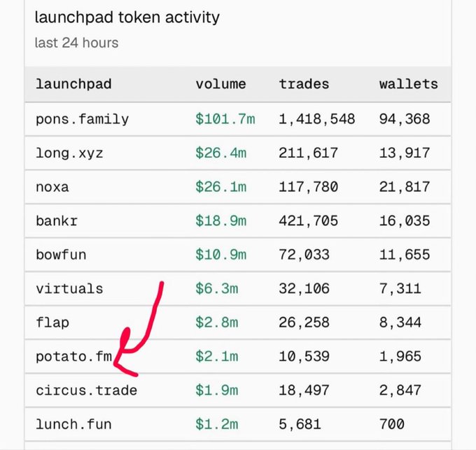Viewport: 476px width, 450px height.
Task: Click the $10.9m volume value
Action: 220,255
